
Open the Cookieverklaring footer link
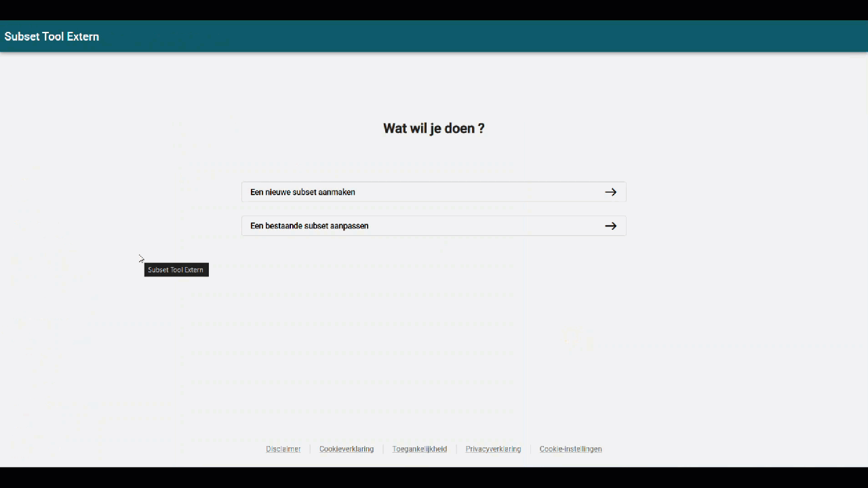(347, 449)
